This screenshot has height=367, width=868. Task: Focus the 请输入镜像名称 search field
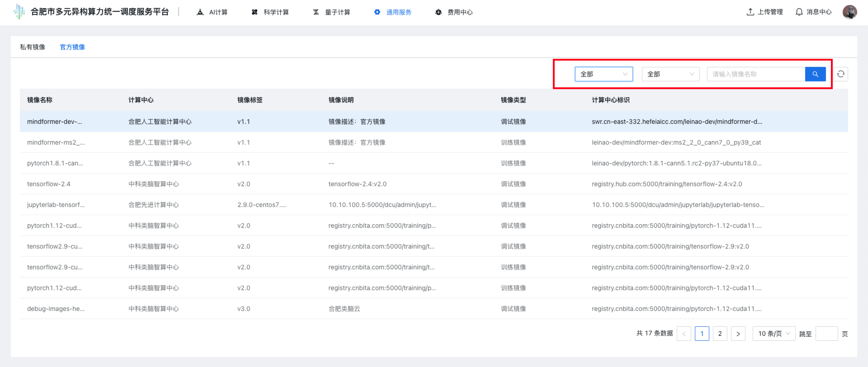pyautogui.click(x=756, y=74)
